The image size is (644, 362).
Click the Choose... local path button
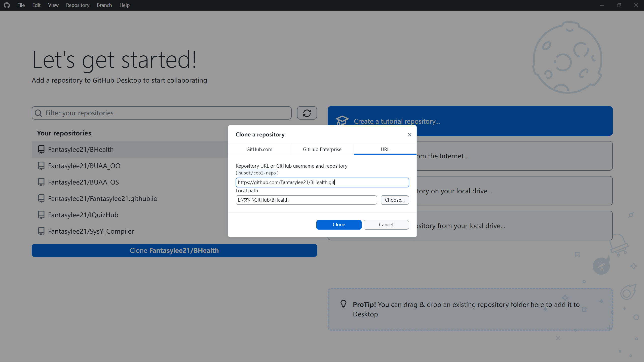pyautogui.click(x=394, y=200)
